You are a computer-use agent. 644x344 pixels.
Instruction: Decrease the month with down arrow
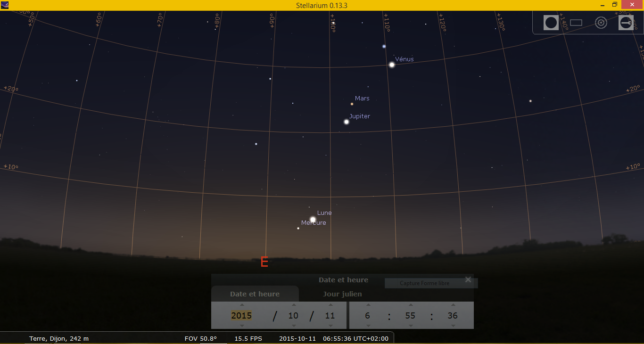tap(294, 326)
